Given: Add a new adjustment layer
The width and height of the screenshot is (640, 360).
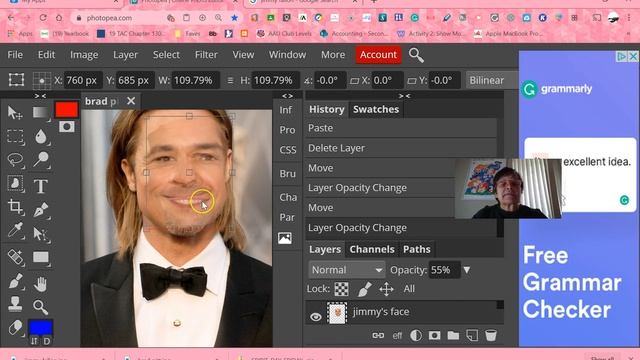Looking at the screenshot, I should [416, 336].
